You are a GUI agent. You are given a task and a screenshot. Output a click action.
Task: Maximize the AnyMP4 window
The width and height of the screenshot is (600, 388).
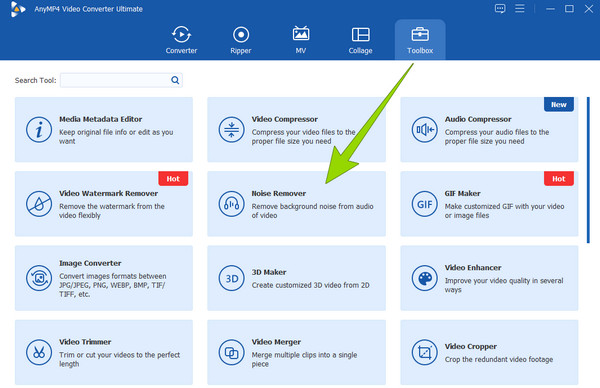569,8
